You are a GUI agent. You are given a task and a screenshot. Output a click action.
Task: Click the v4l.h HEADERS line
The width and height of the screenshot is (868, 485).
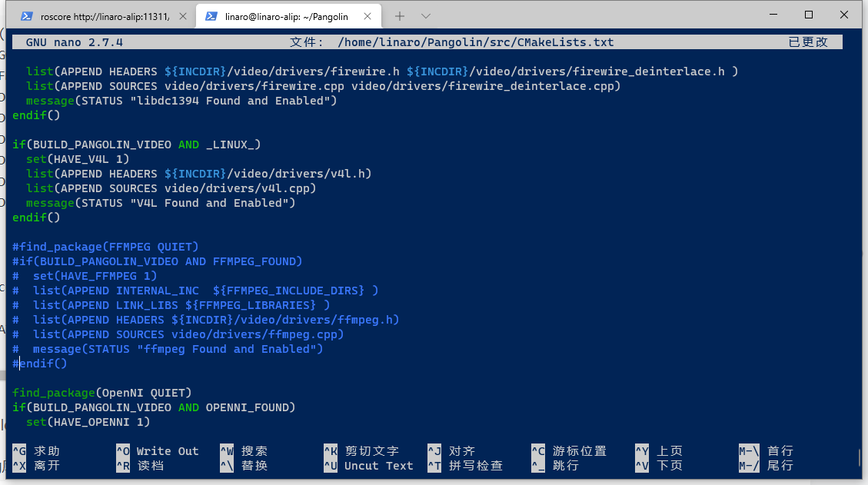coord(198,174)
